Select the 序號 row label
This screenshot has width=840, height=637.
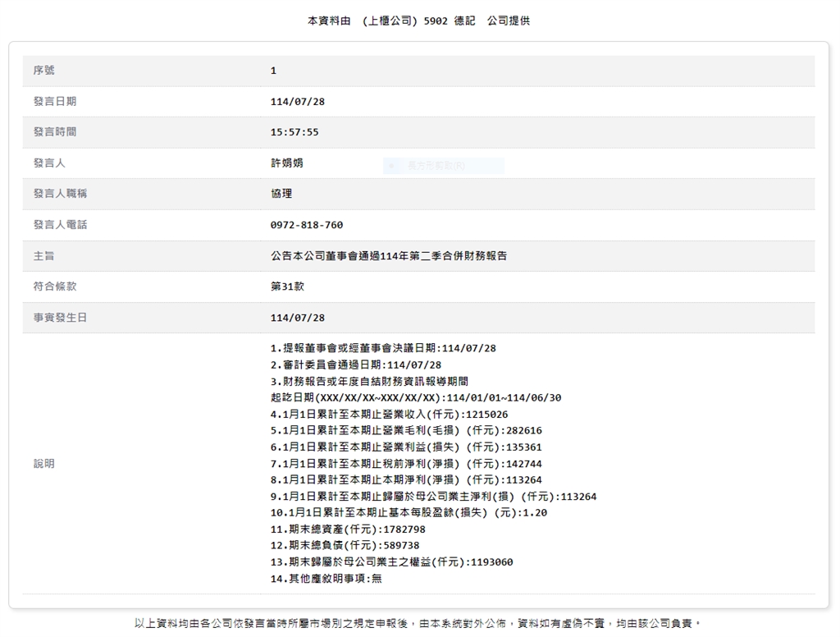[44, 71]
